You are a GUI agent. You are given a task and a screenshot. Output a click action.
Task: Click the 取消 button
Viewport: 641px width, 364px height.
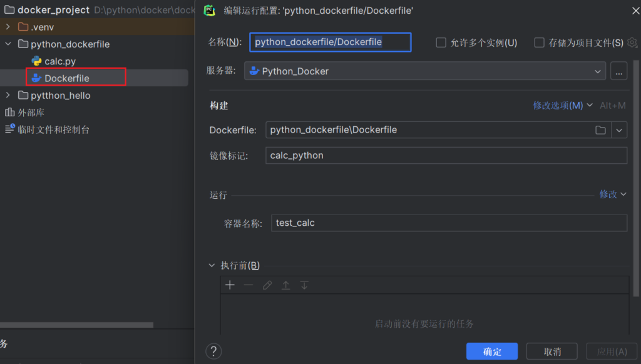tap(551, 351)
